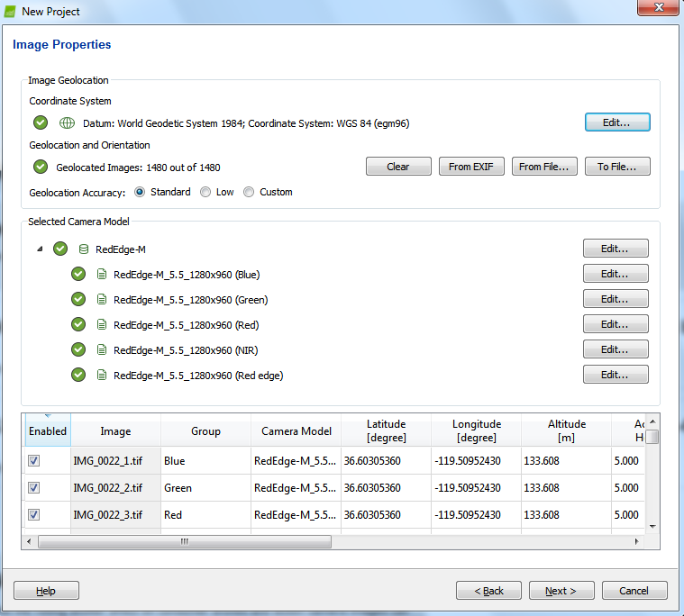Uncheck Enabled box for IMG_0022_2.tif
Screen dimensions: 684x616
(x=34, y=488)
